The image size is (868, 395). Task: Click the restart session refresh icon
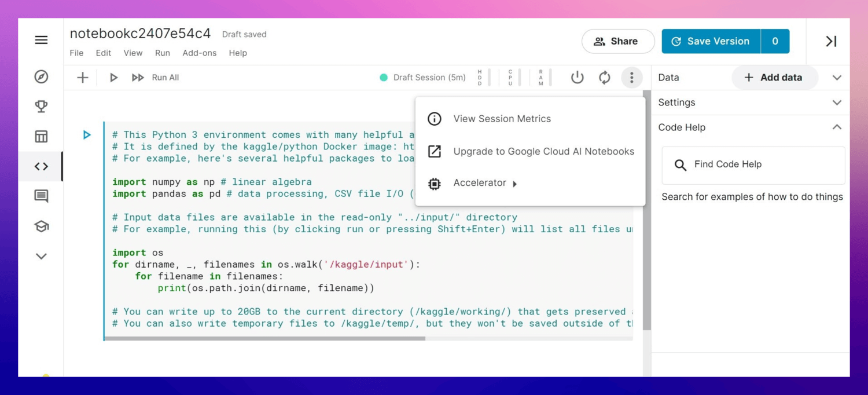[605, 77]
